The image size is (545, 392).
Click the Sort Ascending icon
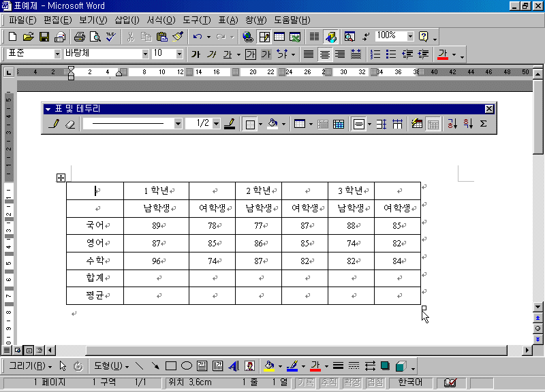tap(452, 124)
